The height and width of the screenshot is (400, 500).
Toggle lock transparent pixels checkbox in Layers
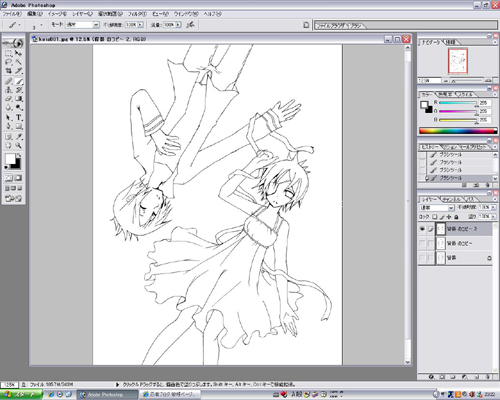[435, 217]
